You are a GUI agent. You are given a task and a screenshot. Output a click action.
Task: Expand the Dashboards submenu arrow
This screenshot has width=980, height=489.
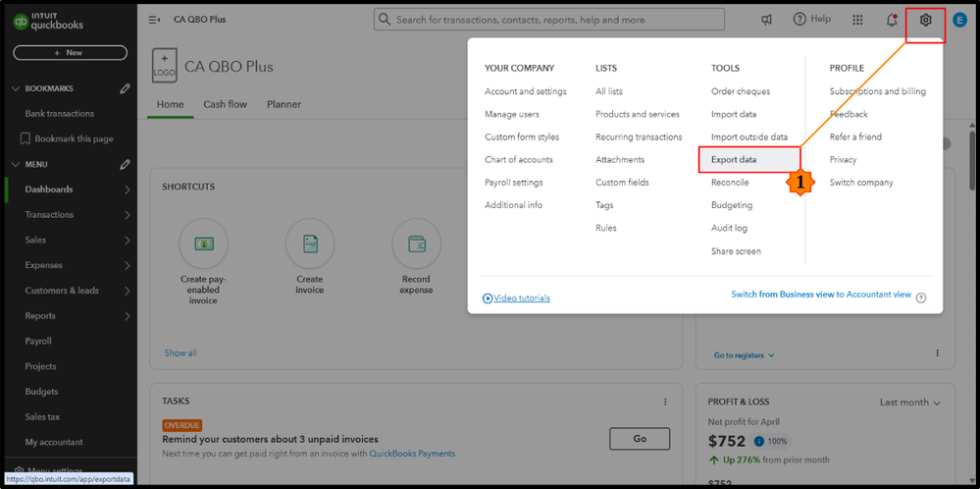[x=127, y=190]
